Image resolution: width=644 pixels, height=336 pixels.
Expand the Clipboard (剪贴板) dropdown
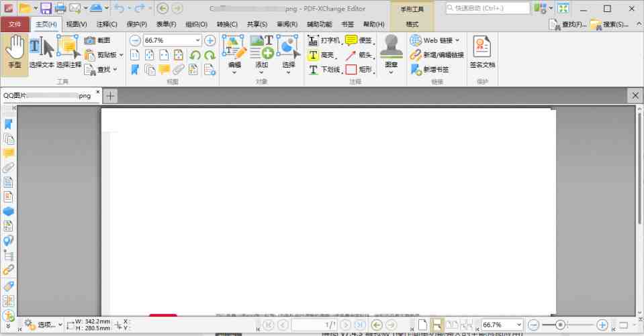coord(121,55)
